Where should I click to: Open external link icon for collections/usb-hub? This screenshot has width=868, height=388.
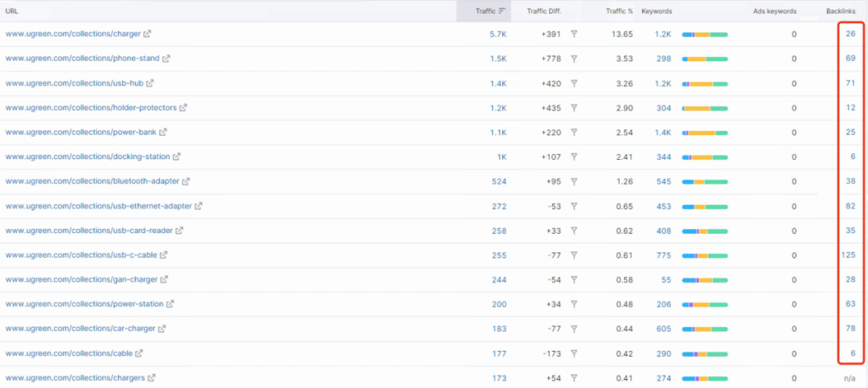tap(150, 83)
